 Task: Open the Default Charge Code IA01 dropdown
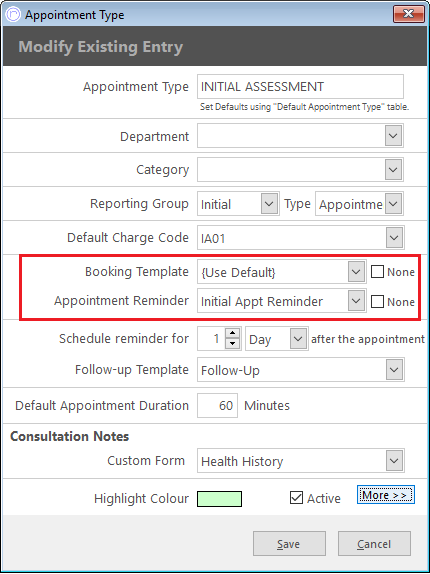[394, 238]
